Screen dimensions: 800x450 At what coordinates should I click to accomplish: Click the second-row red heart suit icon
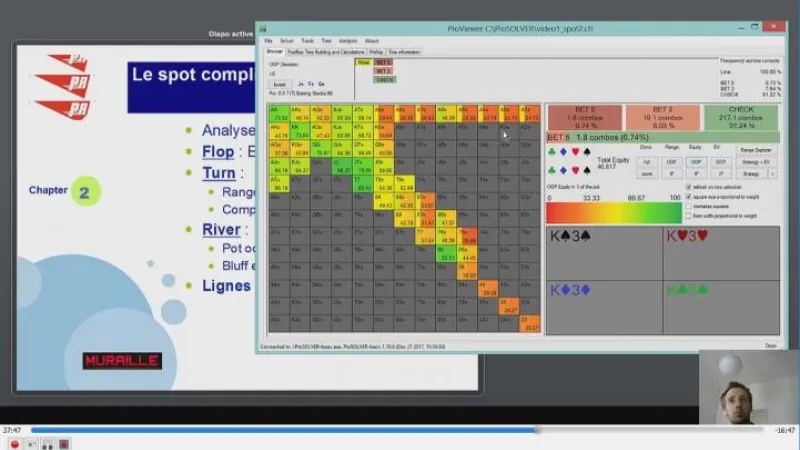(573, 169)
